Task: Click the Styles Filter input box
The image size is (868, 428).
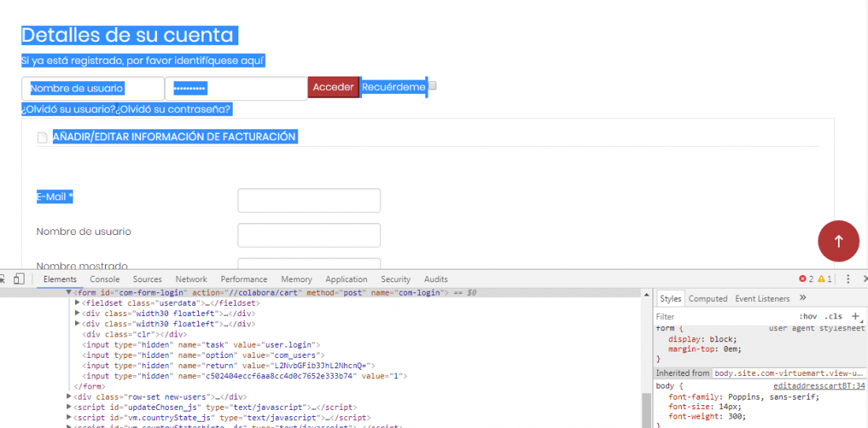Action: click(724, 316)
